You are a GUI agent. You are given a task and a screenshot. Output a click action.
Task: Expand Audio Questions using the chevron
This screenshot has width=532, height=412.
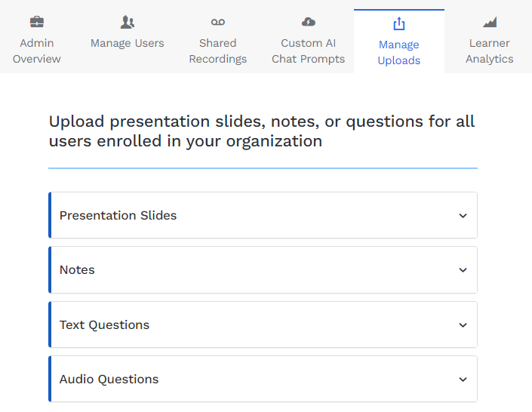463,379
